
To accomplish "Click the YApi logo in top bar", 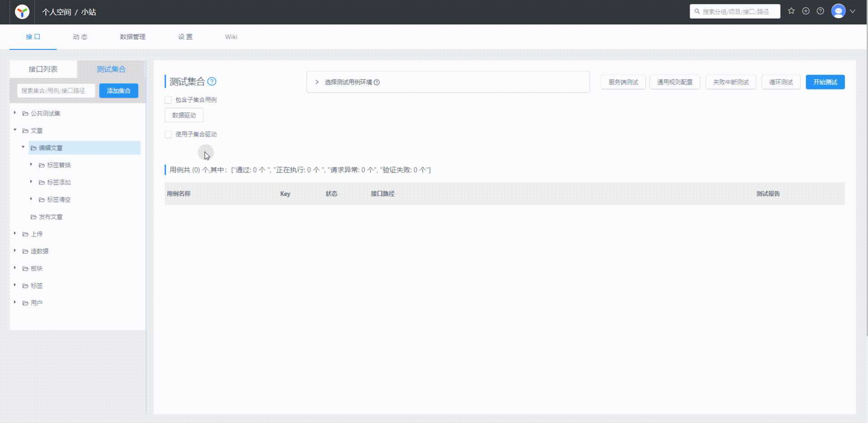I will point(21,12).
